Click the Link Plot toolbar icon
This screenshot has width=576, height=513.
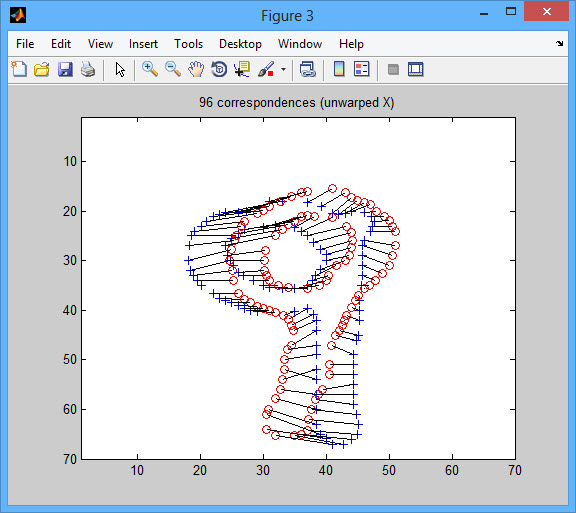pyautogui.click(x=308, y=69)
